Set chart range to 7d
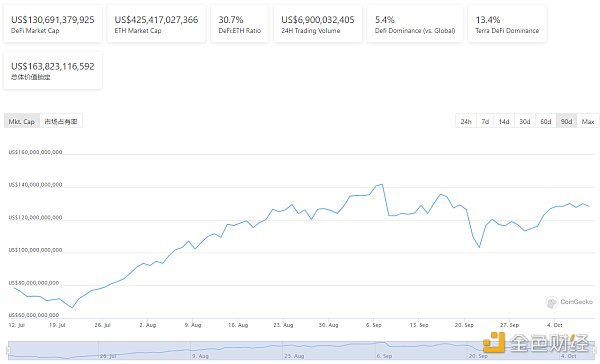The image size is (600, 364). 485,121
